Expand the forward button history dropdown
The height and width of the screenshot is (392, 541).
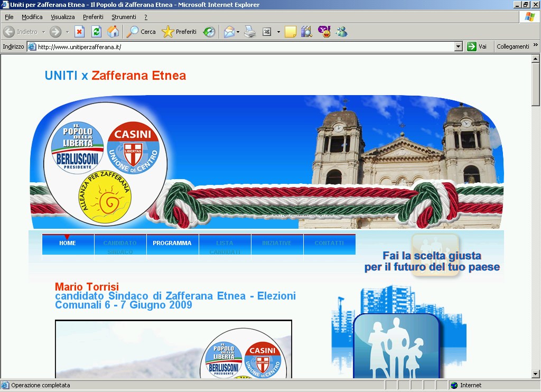67,32
